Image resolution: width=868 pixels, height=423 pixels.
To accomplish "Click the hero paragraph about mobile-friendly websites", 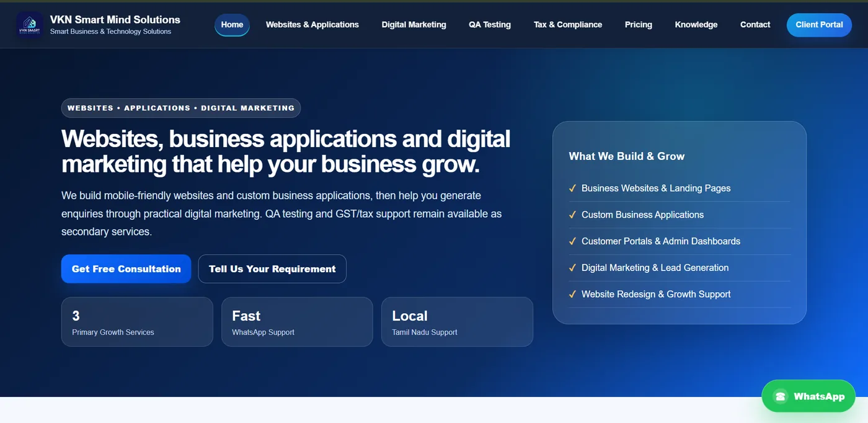I will 281,213.
